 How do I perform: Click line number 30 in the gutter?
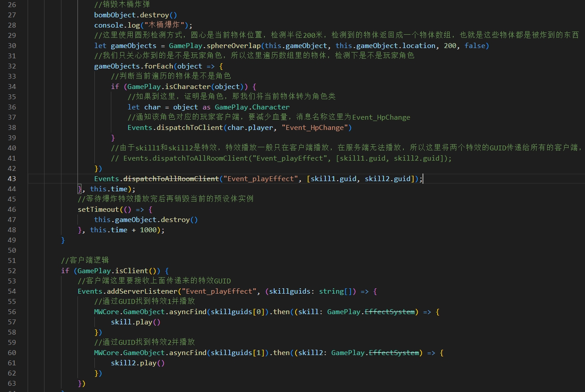coord(12,46)
